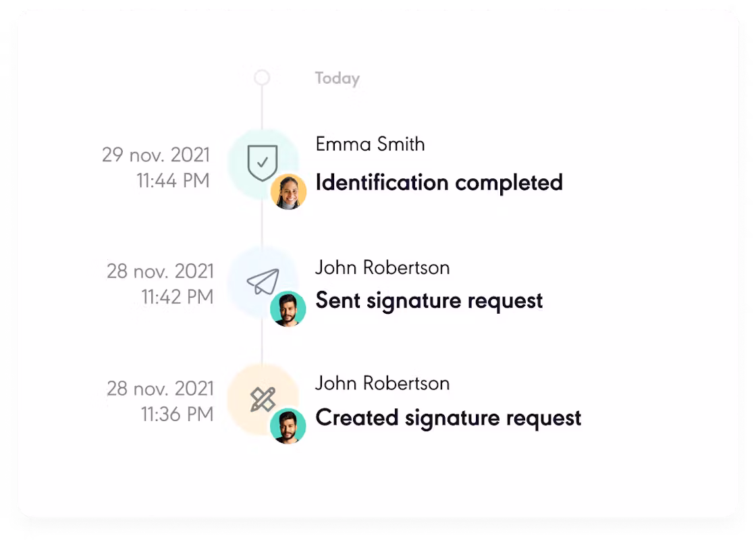756x544 pixels.
Task: Click John Robertson above Sent signature request
Action: 383,268
